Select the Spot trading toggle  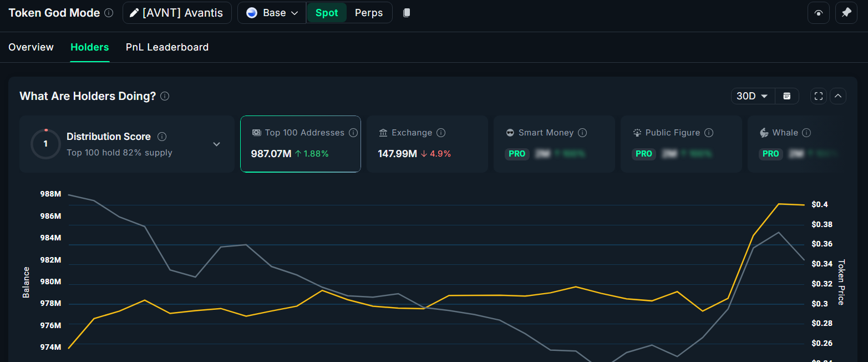coord(327,12)
